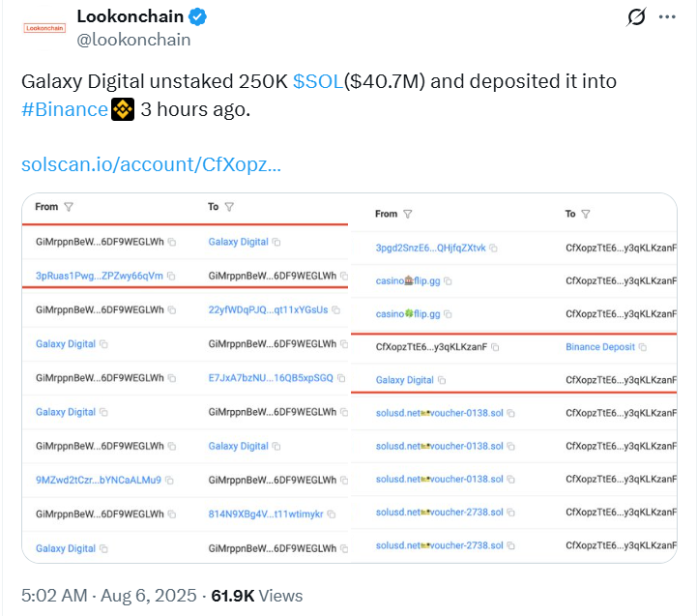Follow the solscan.io/account/CfXopz... link
This screenshot has width=697, height=616.
[151, 164]
